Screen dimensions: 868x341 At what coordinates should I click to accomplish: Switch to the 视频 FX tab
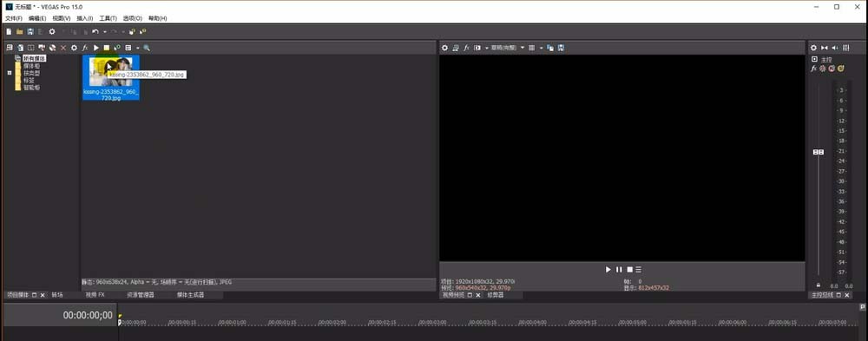[95, 295]
